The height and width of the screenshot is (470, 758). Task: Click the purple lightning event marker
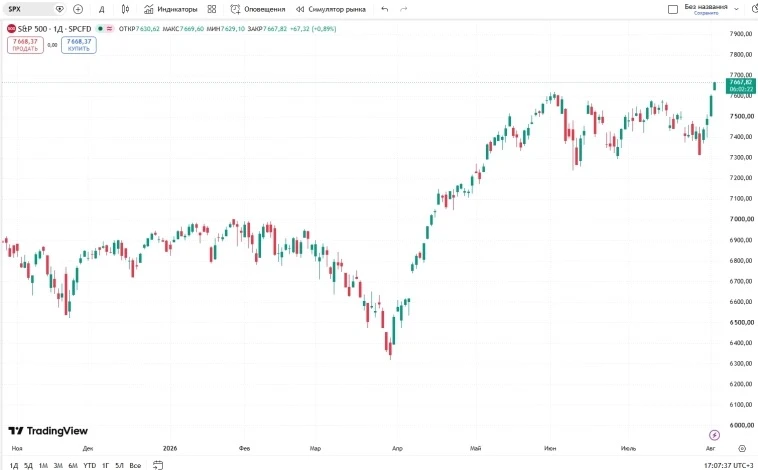click(714, 435)
